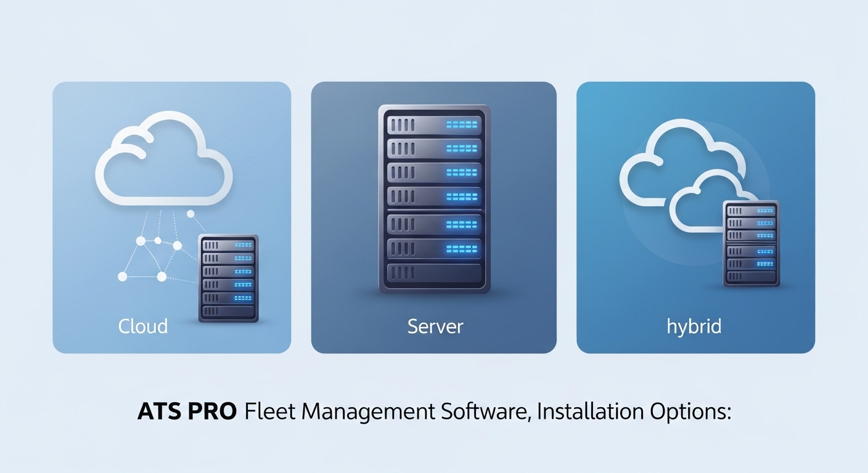Image resolution: width=868 pixels, height=473 pixels.
Task: Click the white cloud outline in Cloud card
Action: coord(164,159)
